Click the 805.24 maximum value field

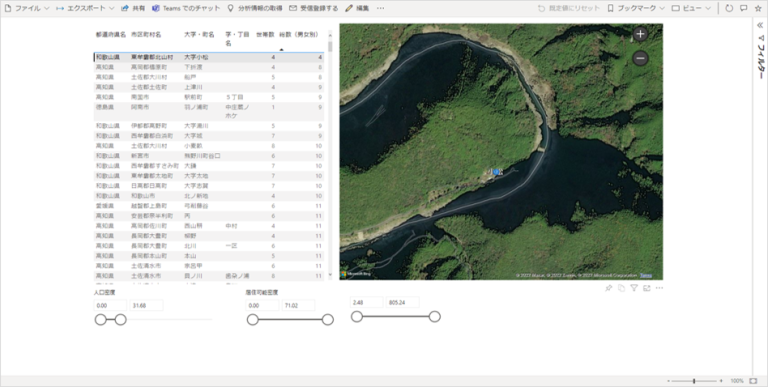pyautogui.click(x=403, y=302)
